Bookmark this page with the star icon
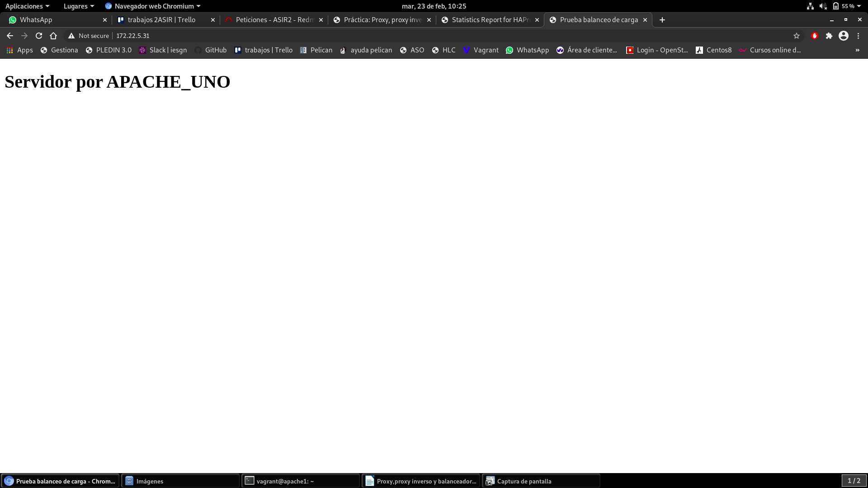 pyautogui.click(x=797, y=36)
